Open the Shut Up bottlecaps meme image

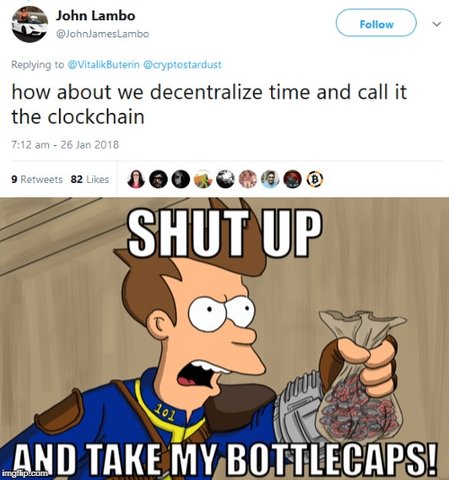(224, 338)
